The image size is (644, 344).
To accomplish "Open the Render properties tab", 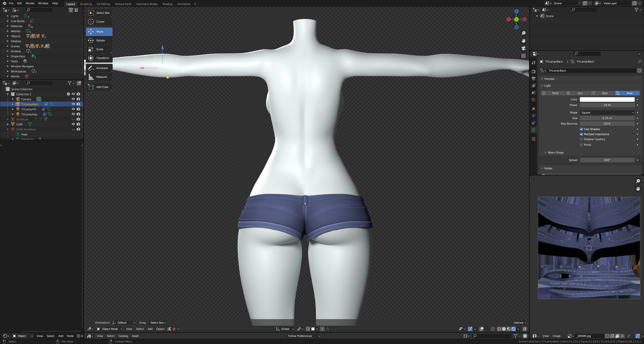I will pos(534,72).
